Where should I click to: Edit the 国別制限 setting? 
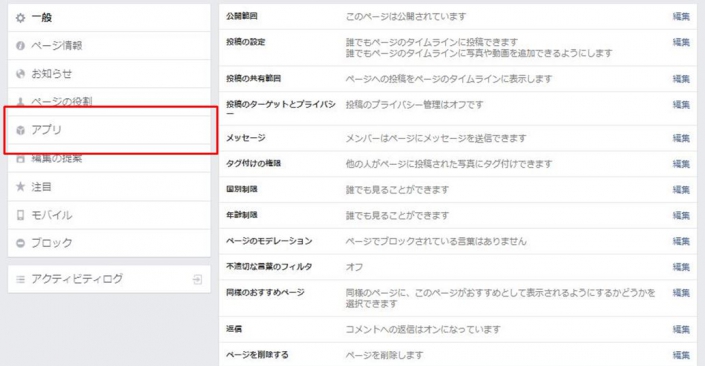pos(681,190)
